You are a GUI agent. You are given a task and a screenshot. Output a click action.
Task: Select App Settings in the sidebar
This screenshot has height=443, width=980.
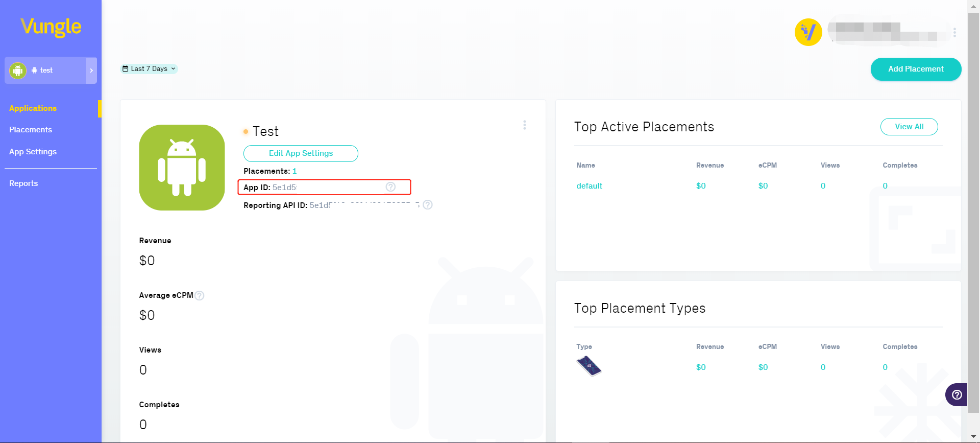click(x=33, y=151)
